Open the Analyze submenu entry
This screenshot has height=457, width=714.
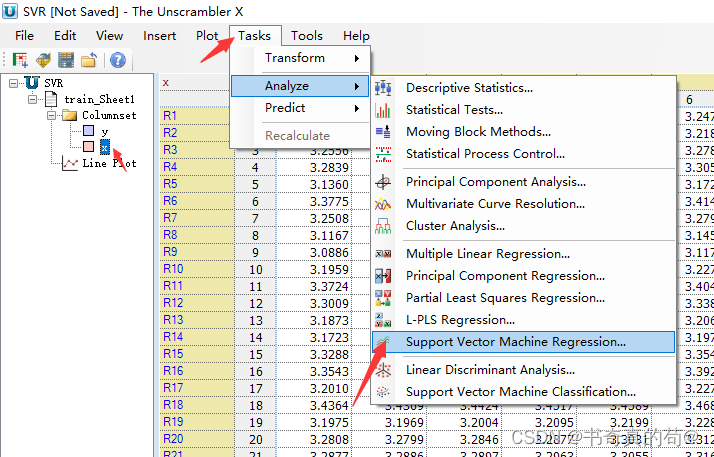point(300,86)
